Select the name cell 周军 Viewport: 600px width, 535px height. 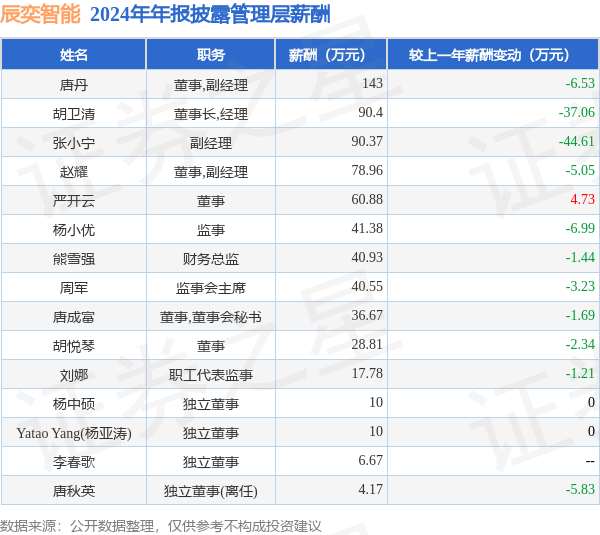[x=74, y=288]
